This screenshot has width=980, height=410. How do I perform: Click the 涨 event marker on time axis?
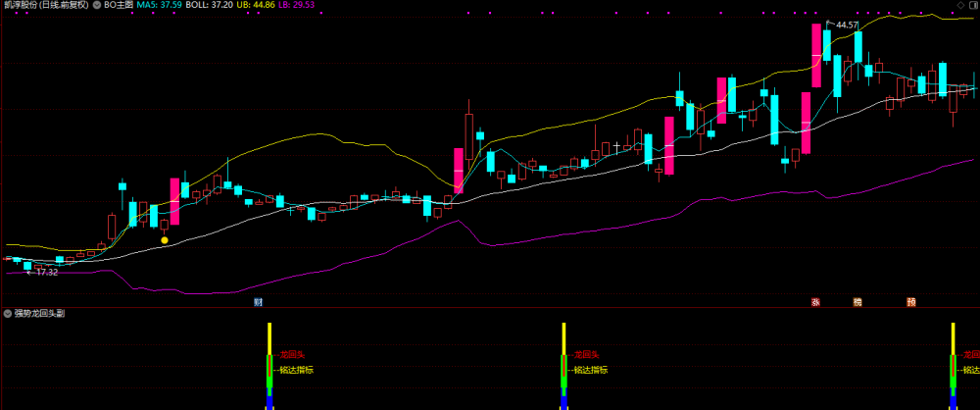click(815, 302)
